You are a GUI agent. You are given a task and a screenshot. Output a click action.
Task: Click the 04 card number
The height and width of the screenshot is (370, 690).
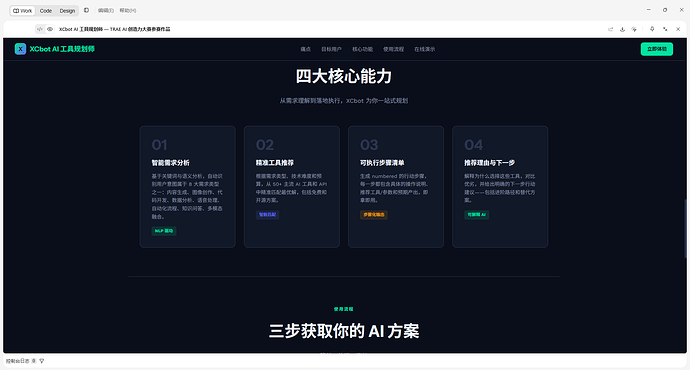point(473,145)
